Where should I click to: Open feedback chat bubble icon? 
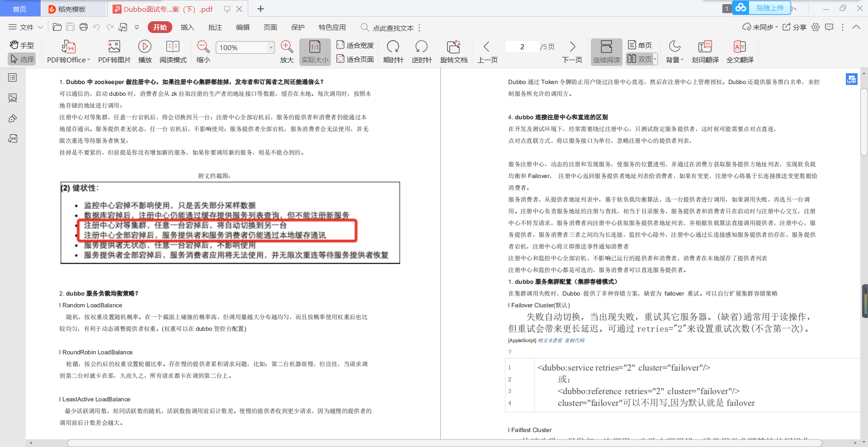click(x=829, y=27)
